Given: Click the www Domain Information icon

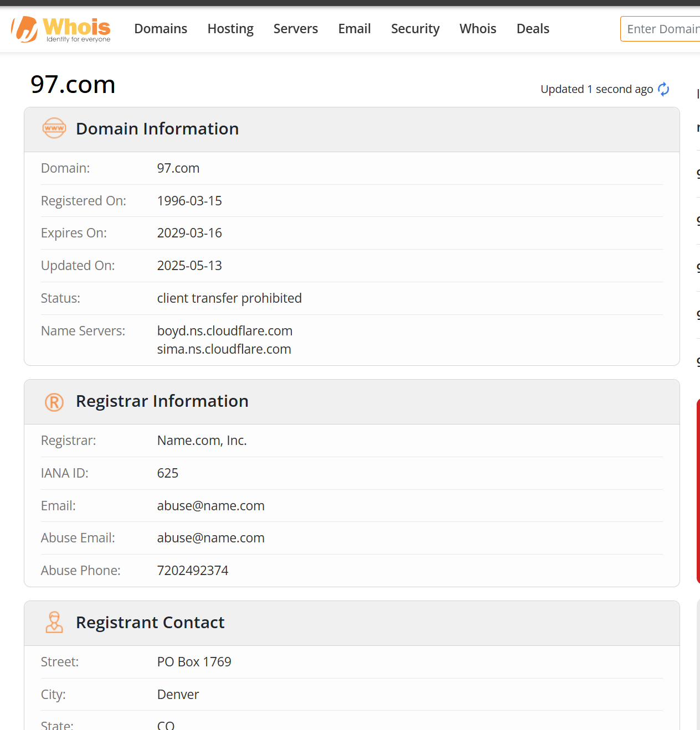Looking at the screenshot, I should click(54, 128).
